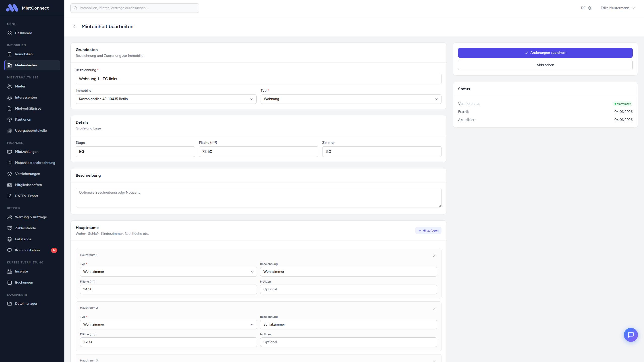
Task: Click the globe language icon
Action: point(590,8)
